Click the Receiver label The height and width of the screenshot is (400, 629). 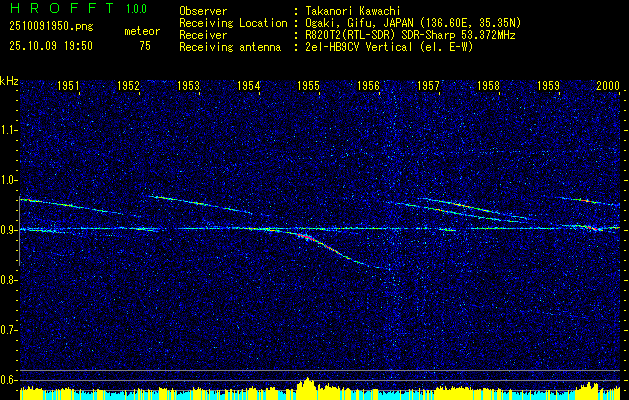pos(203,35)
